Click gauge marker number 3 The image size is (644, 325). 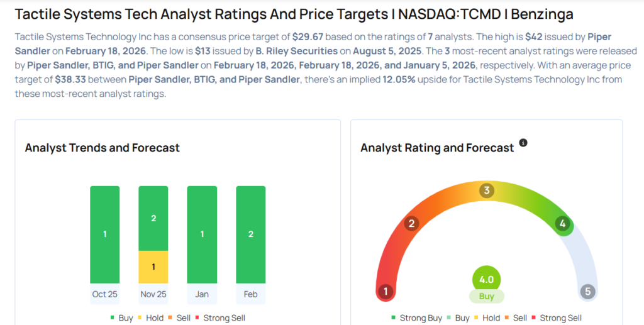[x=486, y=191]
